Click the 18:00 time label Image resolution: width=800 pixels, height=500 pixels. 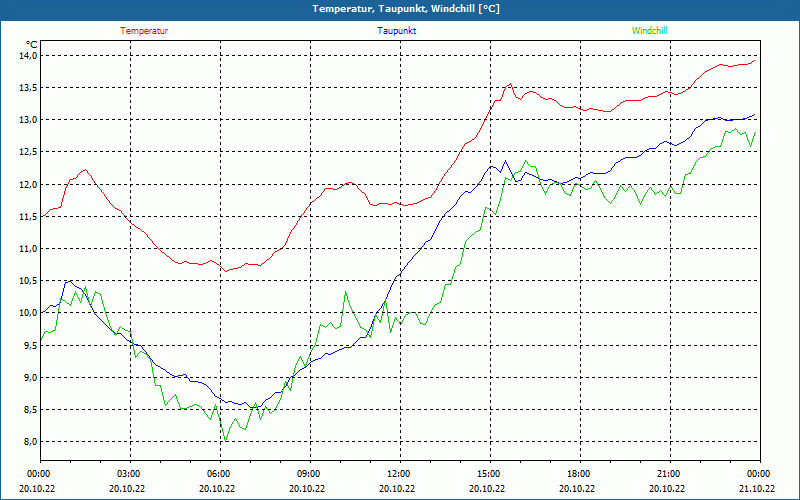(x=580, y=474)
